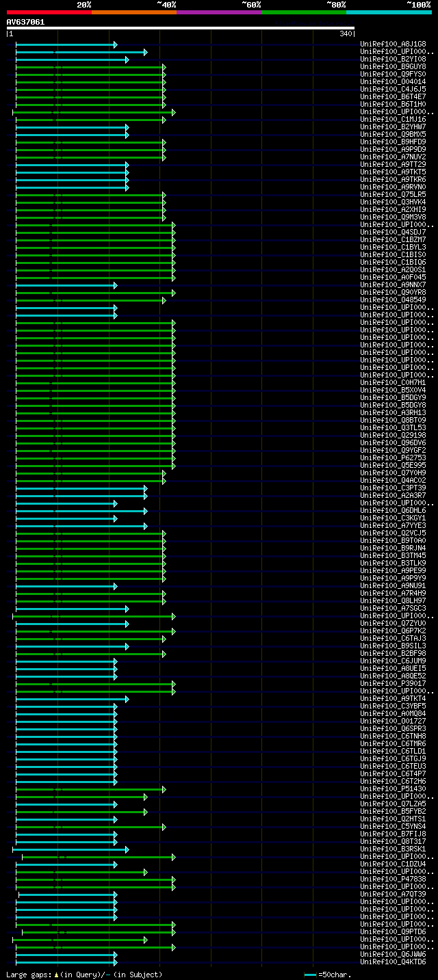This screenshot has height=980, width=438.
Task: Click label UniRef100_A9NU91
Action: [x=393, y=586]
